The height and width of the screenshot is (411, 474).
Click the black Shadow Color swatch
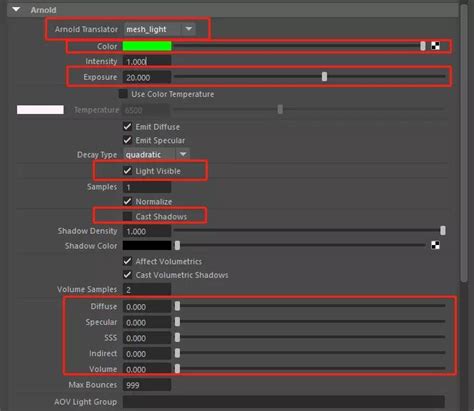[x=147, y=246]
